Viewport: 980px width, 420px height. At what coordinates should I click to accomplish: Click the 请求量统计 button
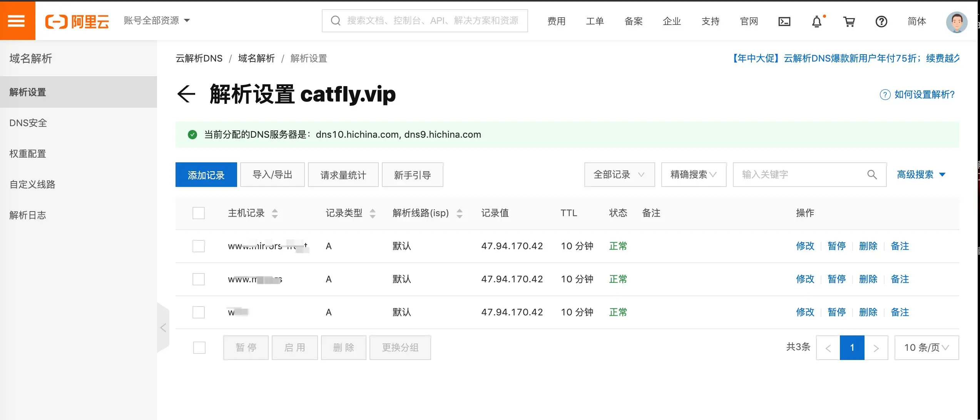coord(343,175)
